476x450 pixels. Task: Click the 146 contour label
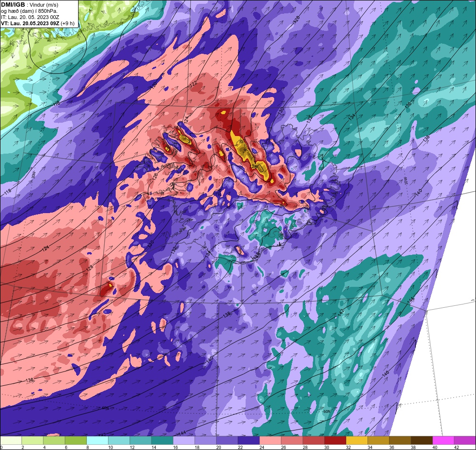386,374
